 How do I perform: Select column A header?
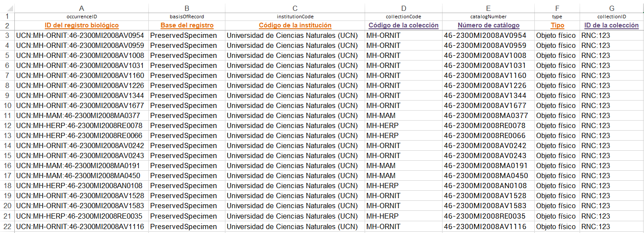point(81,8)
